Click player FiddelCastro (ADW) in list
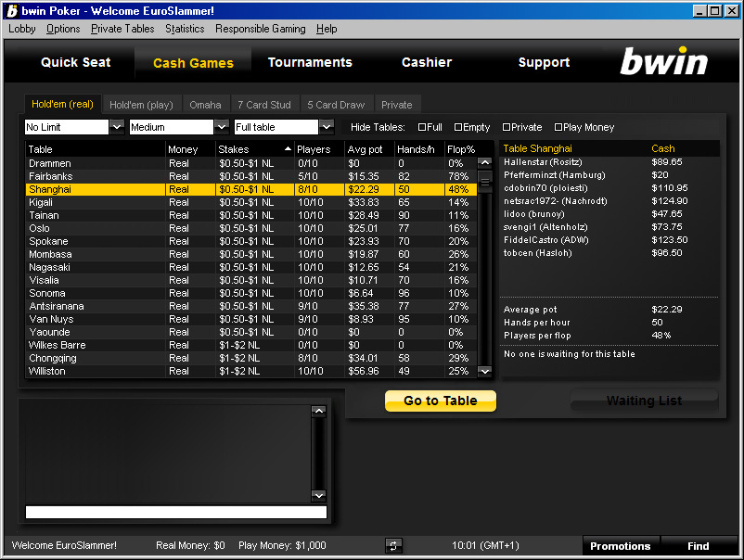The width and height of the screenshot is (744, 560). pyautogui.click(x=546, y=240)
